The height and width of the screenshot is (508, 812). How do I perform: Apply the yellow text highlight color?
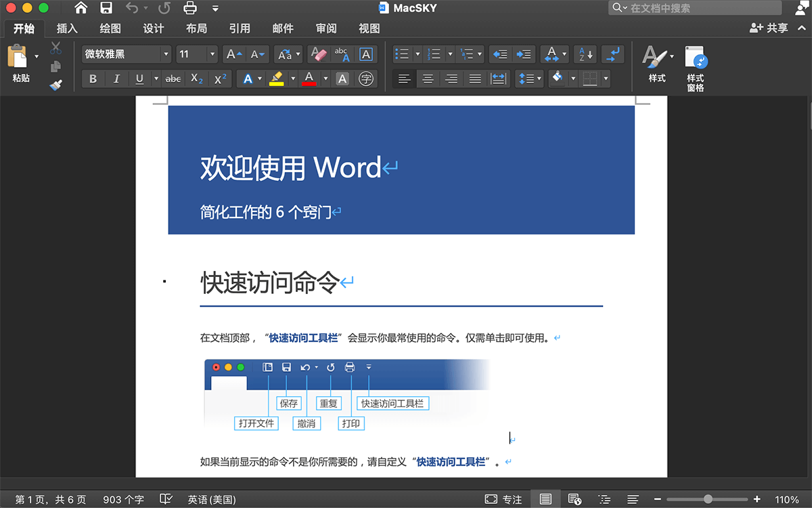(x=276, y=79)
